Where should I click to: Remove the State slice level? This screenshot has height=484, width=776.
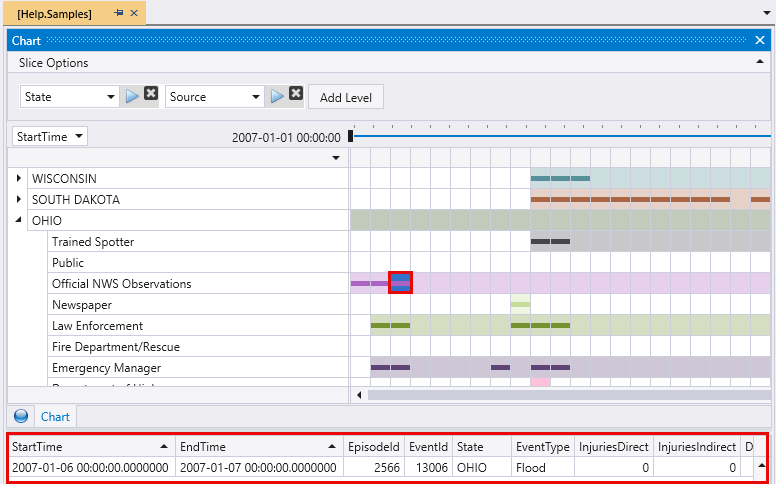(x=151, y=94)
